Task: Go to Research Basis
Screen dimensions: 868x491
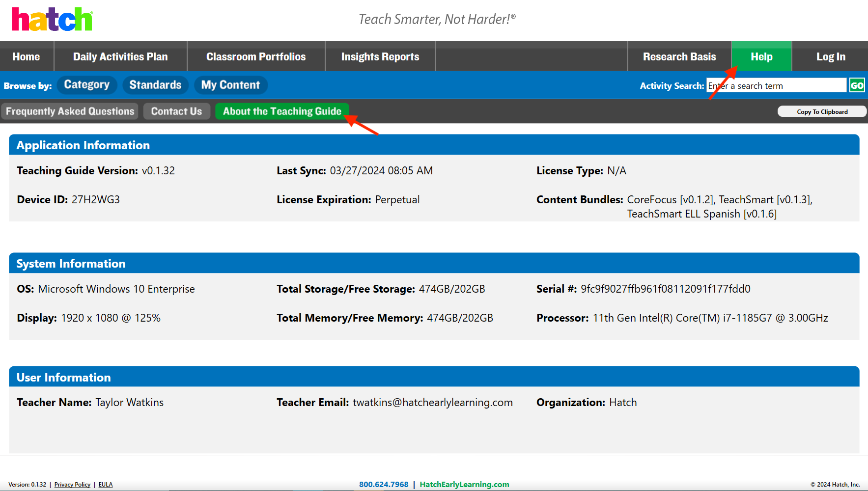Action: click(x=679, y=56)
